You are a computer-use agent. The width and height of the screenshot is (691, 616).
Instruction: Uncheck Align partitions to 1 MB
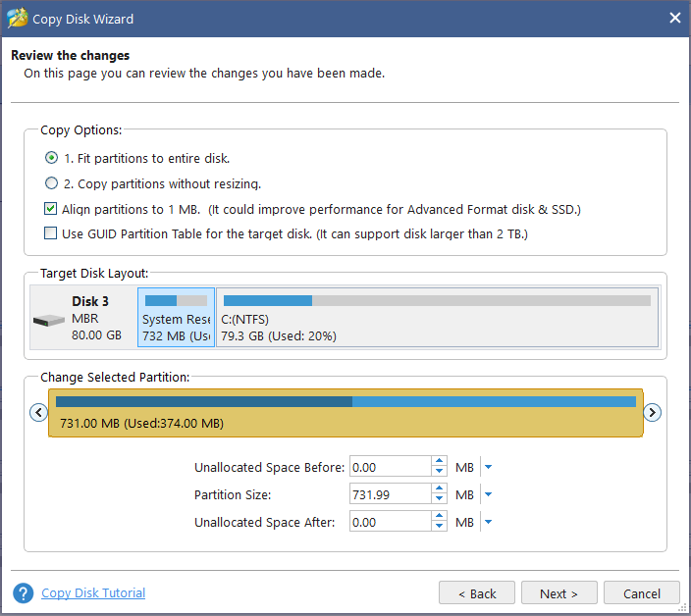tap(51, 209)
